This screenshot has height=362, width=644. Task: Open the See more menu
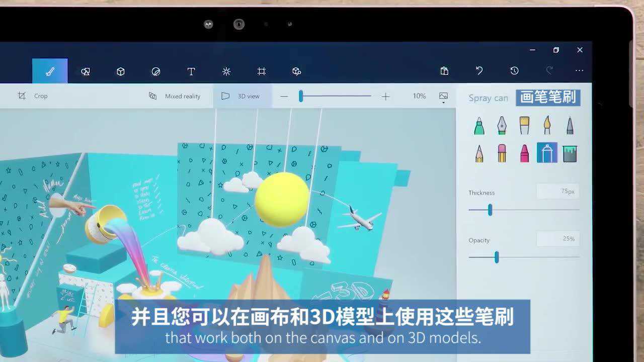click(579, 71)
